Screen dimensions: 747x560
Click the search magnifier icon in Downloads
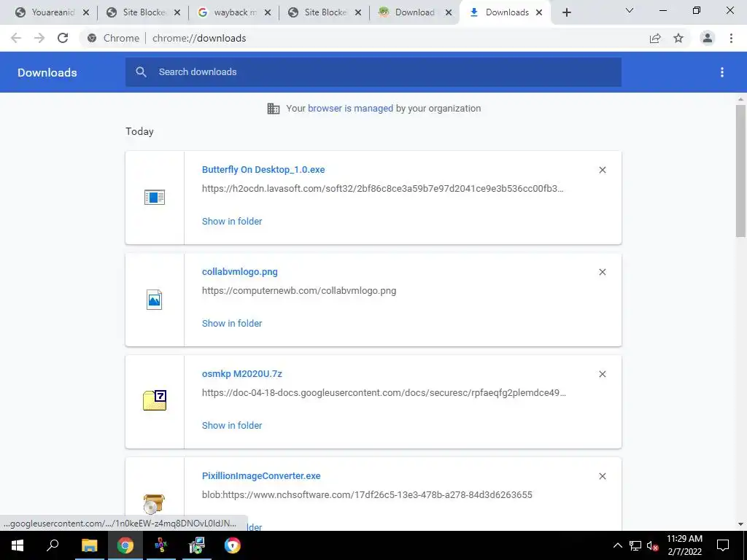point(141,72)
